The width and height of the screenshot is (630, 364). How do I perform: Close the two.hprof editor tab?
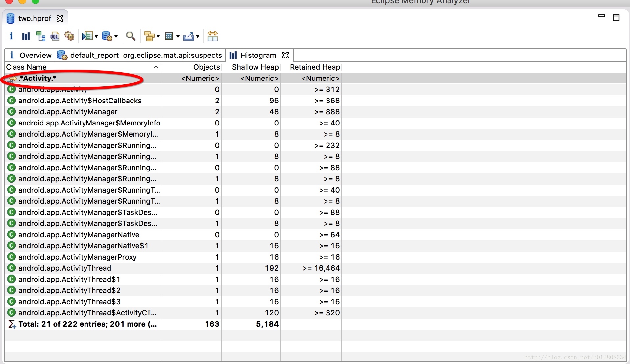coord(60,18)
